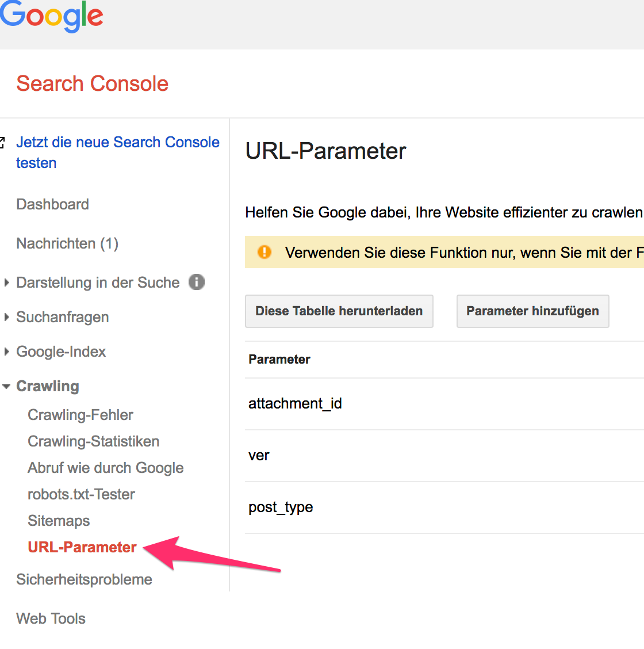Screen dimensions: 644x649
Task: Click the Search Console title link
Action: coord(92,83)
